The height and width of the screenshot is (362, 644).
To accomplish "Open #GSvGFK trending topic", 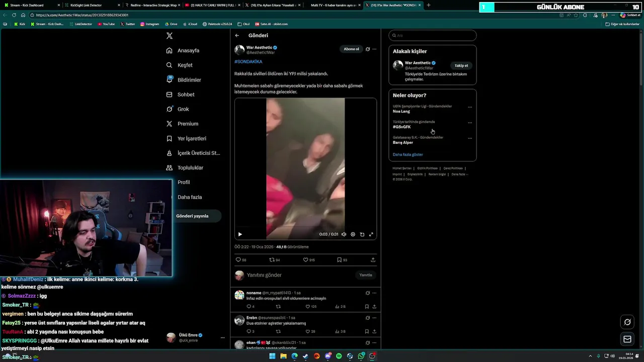I will [x=402, y=127].
